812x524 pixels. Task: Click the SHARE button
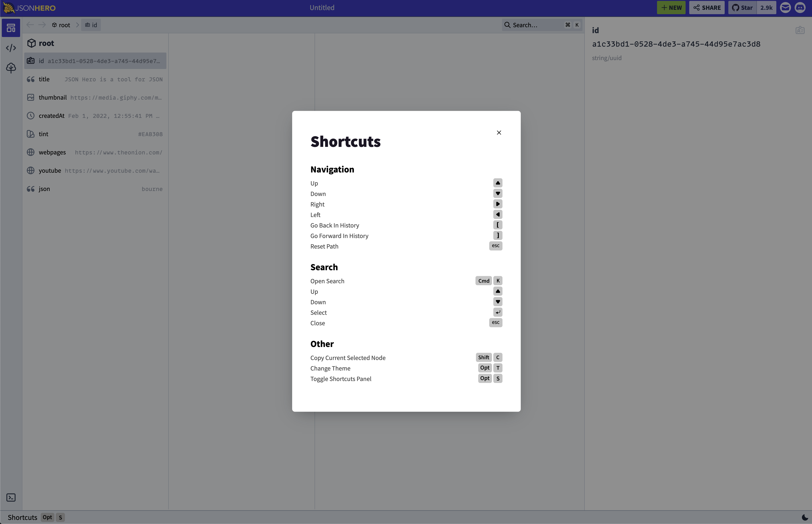pyautogui.click(x=707, y=8)
